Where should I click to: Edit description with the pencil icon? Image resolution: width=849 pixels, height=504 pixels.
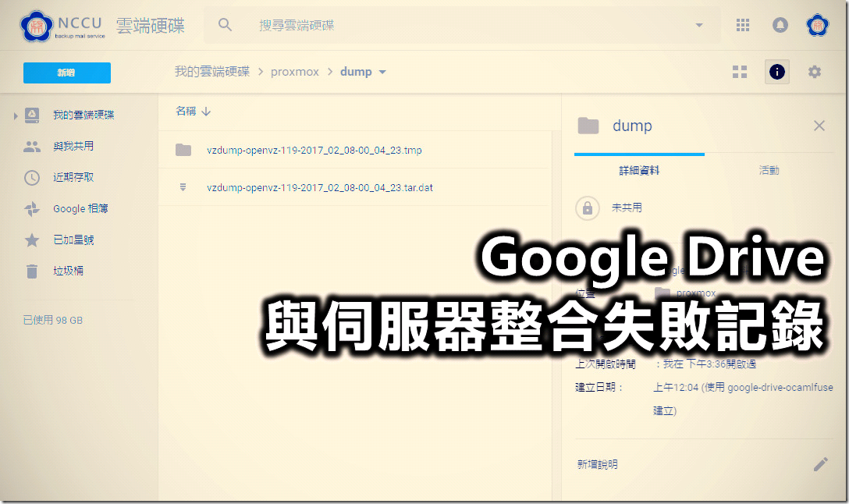[x=820, y=464]
